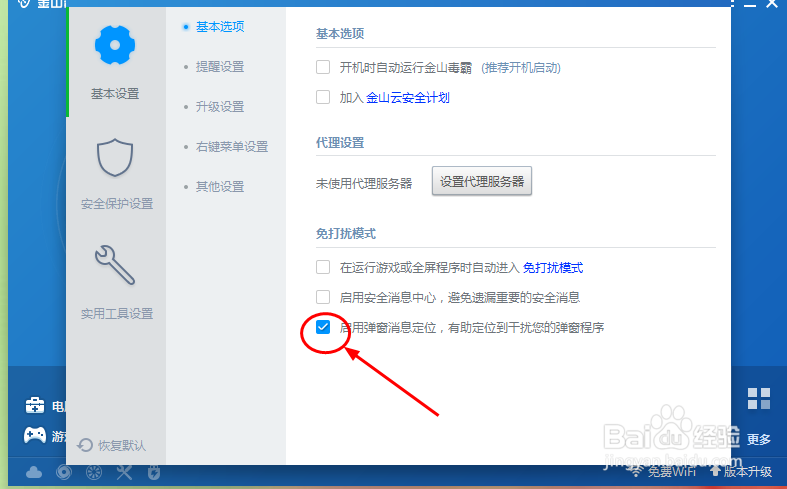Image resolution: width=787 pixels, height=489 pixels.
Task: Click the 恢复默认 text
Action: (x=122, y=445)
